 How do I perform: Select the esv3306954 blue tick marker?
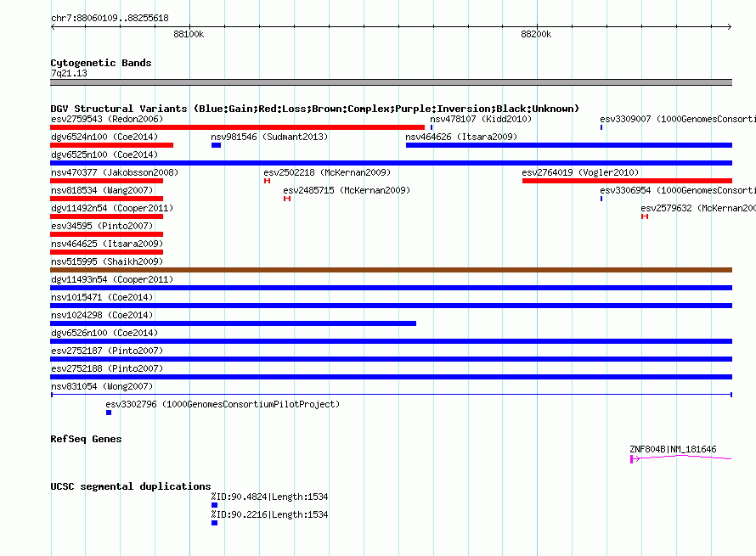click(x=601, y=199)
